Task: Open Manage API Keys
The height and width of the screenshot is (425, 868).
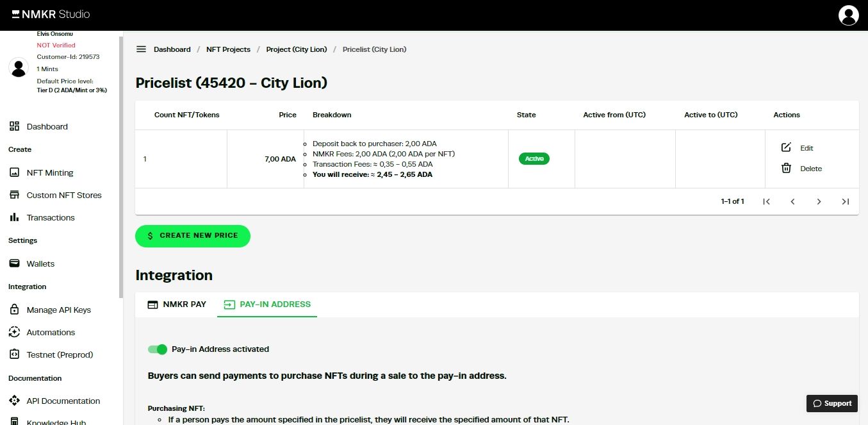Action: coord(58,310)
